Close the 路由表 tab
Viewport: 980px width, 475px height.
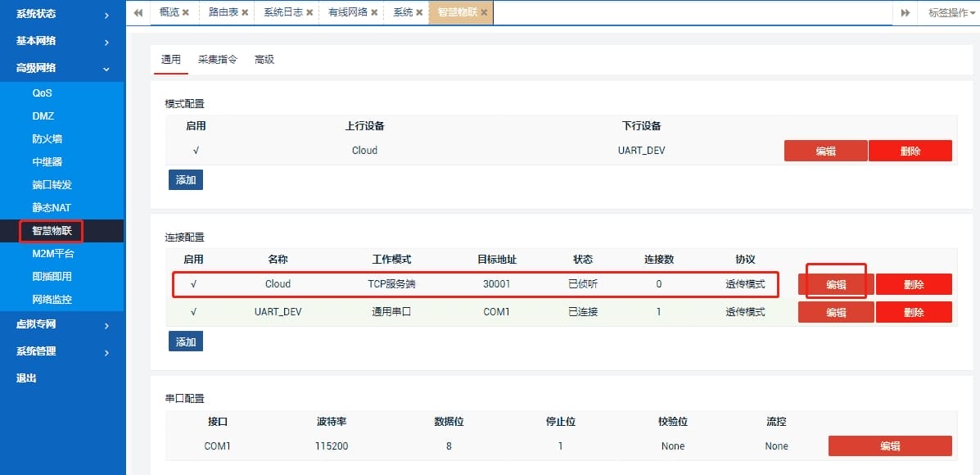[245, 12]
